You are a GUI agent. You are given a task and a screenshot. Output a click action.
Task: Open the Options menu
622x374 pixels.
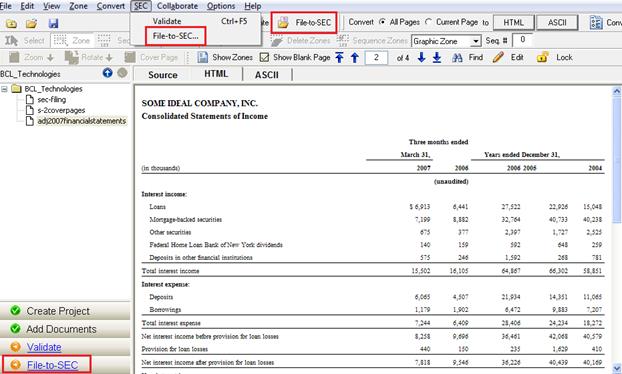[221, 6]
